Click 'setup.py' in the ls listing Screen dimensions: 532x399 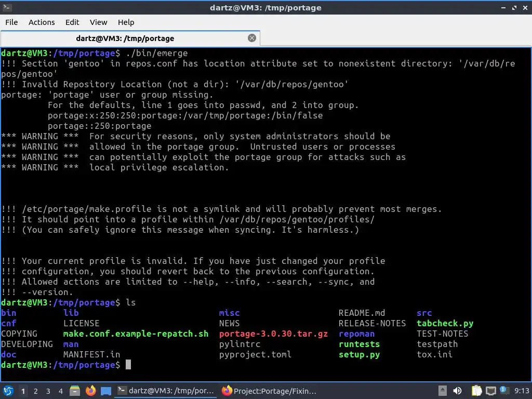tap(359, 354)
